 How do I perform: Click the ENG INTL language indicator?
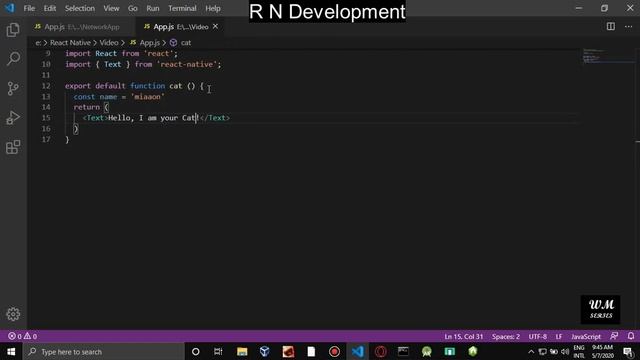click(x=579, y=351)
